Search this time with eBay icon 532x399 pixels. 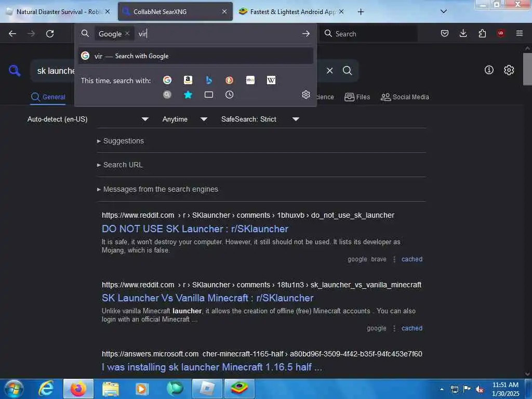(x=250, y=80)
